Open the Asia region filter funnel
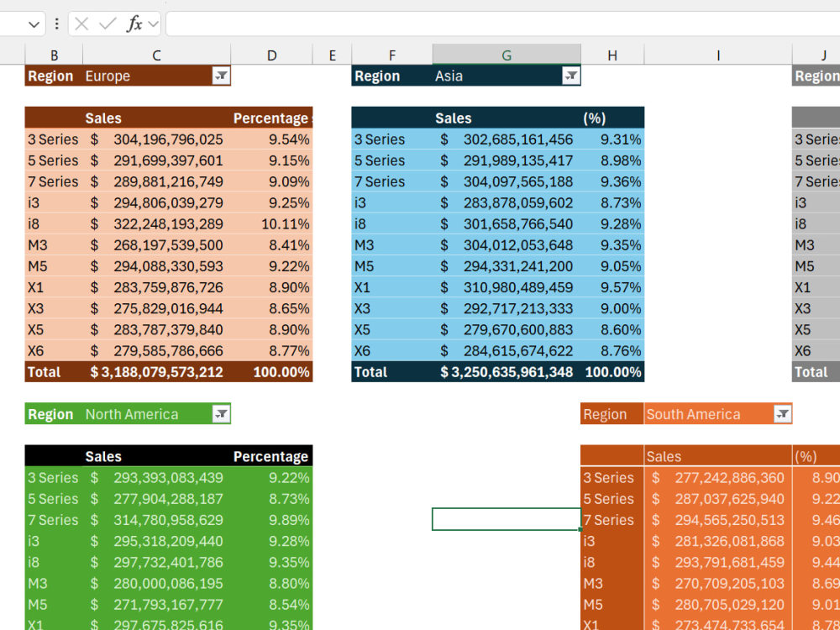Screen dimensions: 840x630 click(570, 76)
